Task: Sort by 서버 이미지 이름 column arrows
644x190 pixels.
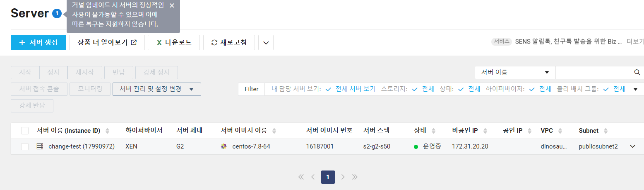Action: tap(274, 131)
